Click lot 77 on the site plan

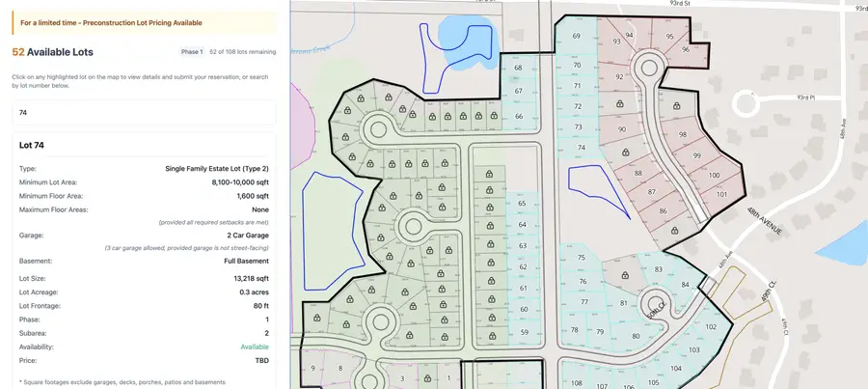click(x=584, y=302)
